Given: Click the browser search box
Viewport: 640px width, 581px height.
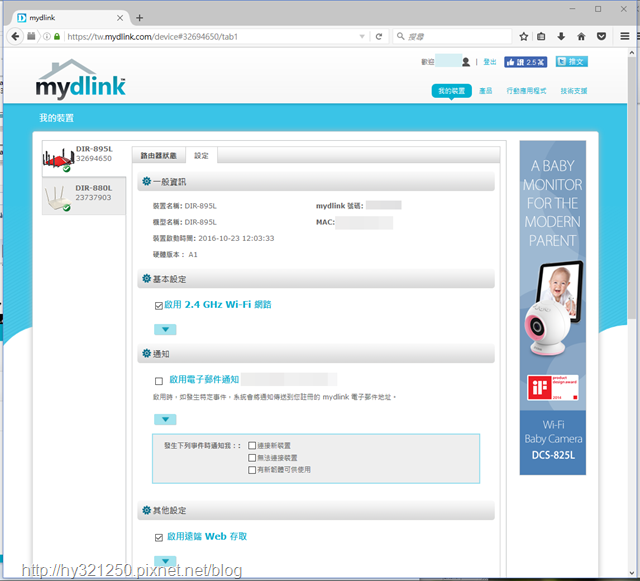Looking at the screenshot, I should (452, 37).
